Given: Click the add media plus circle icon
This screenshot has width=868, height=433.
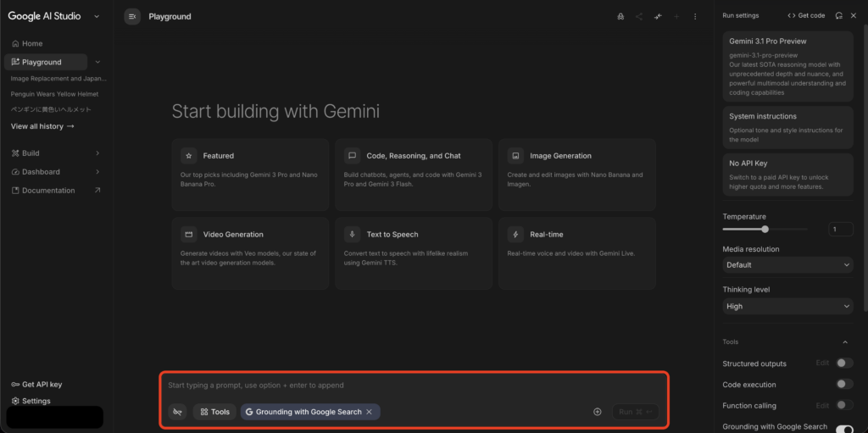Looking at the screenshot, I should [597, 412].
